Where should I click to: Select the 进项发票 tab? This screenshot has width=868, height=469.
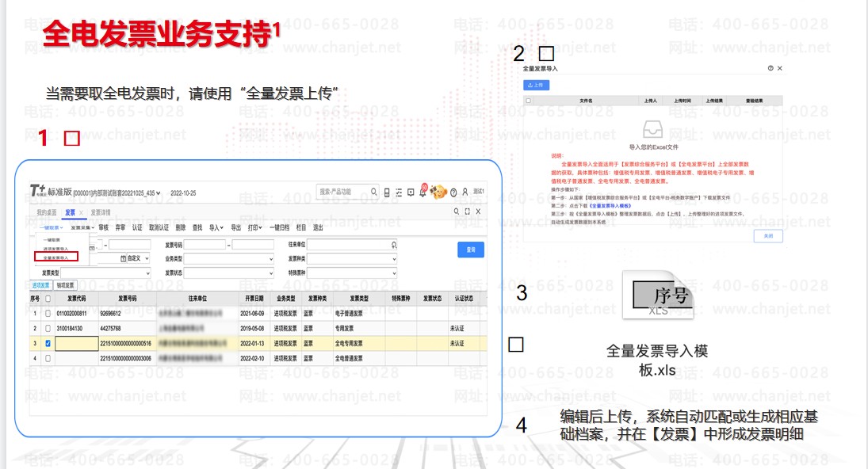(41, 285)
